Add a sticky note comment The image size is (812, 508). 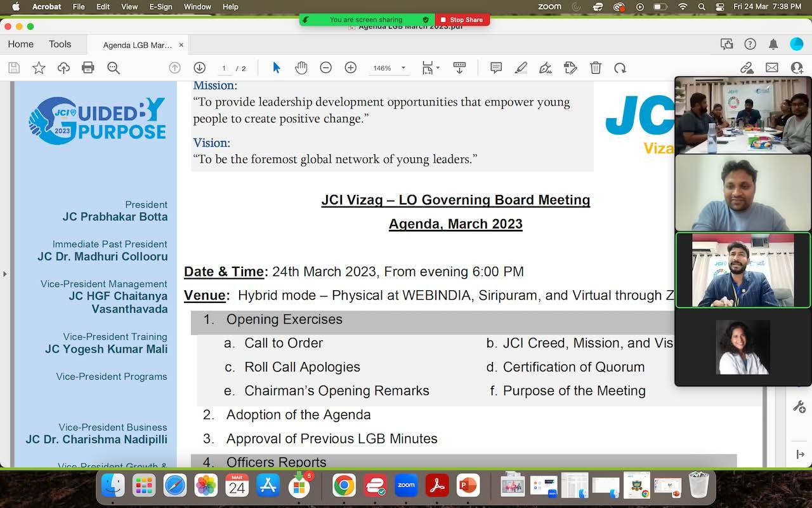coord(496,68)
